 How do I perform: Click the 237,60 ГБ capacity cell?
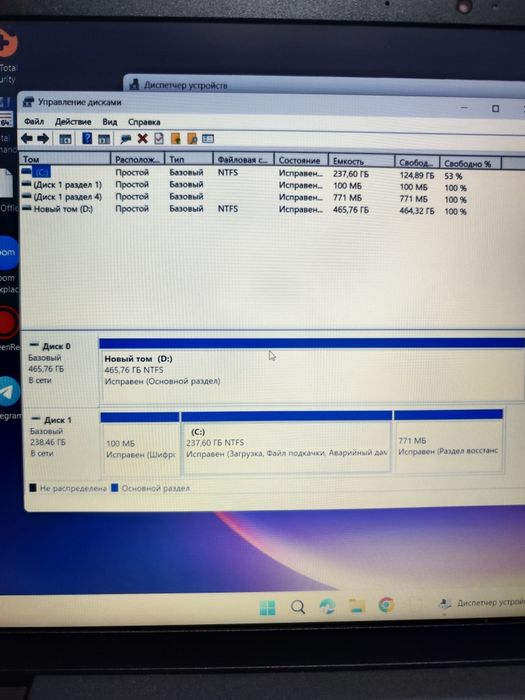[x=351, y=174]
